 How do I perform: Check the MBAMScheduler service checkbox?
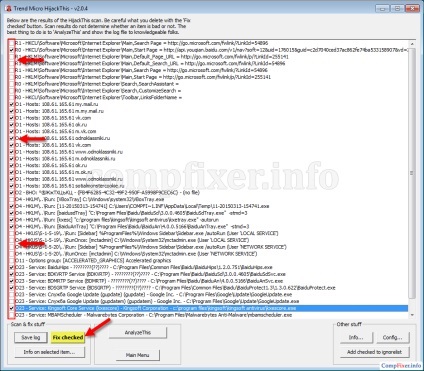tap(12, 315)
